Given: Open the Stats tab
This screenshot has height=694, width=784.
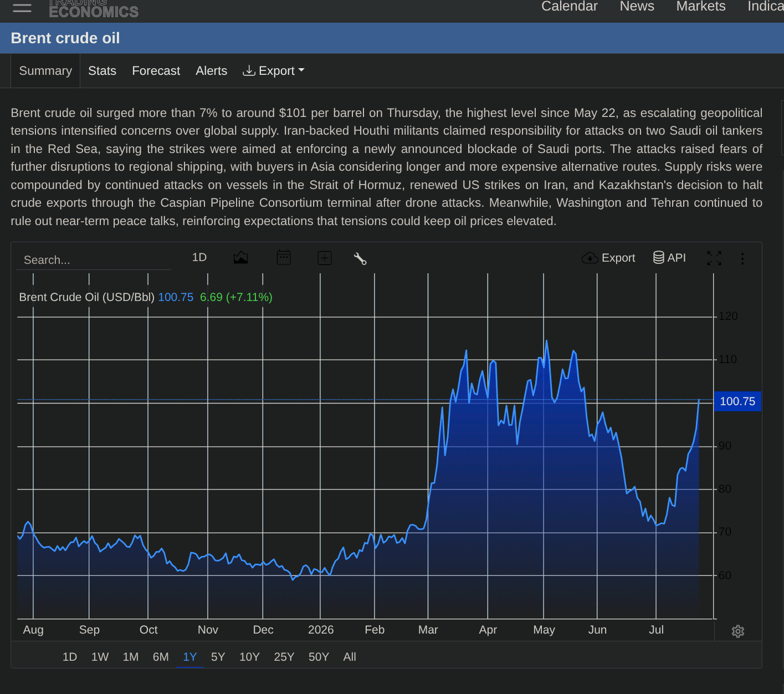Looking at the screenshot, I should pos(102,71).
